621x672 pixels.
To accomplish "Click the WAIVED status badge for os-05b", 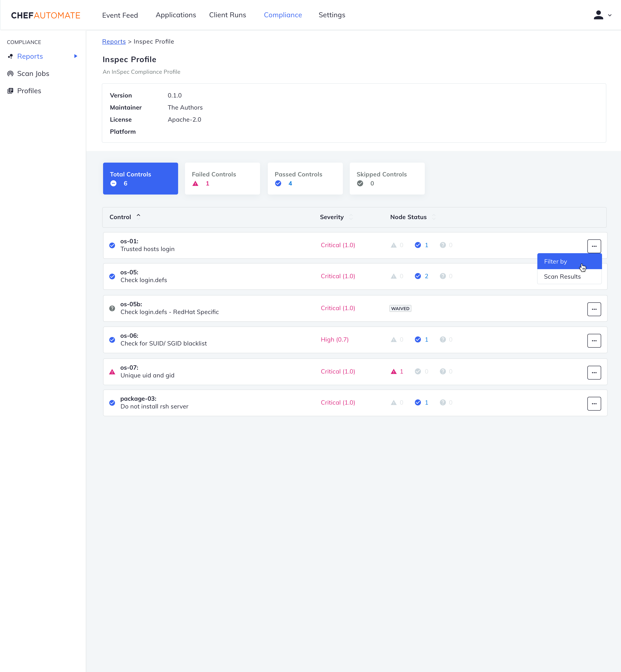I will 400,308.
